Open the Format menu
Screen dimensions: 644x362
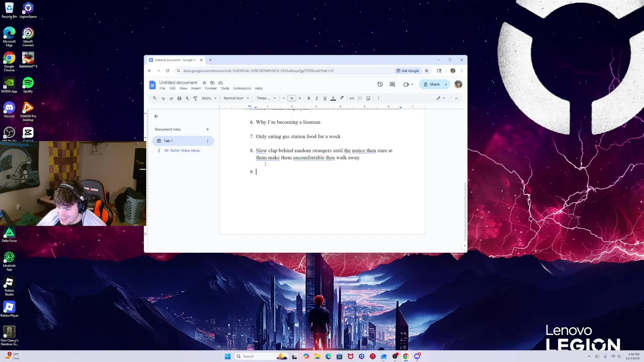pos(210,88)
